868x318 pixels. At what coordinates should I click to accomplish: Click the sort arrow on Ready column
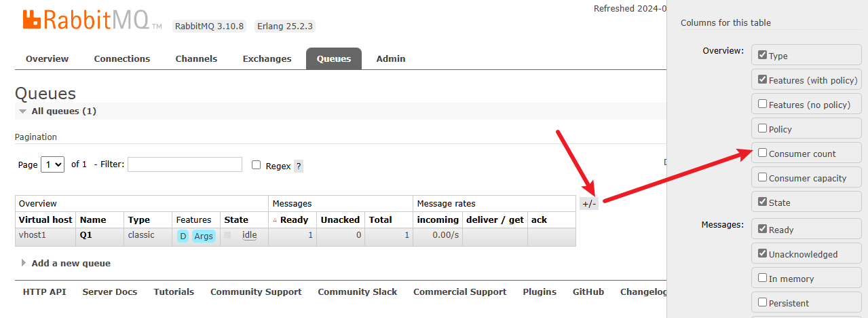(275, 220)
